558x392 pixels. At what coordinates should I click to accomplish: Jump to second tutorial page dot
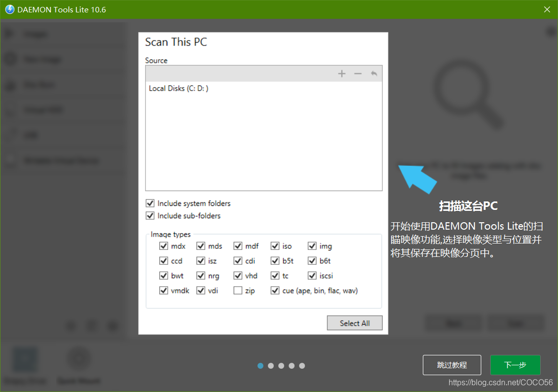(271, 366)
